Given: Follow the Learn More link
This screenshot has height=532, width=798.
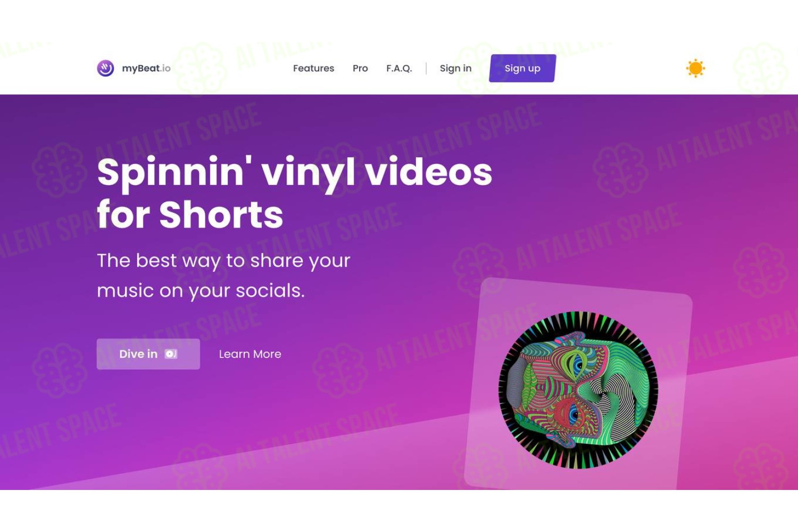Looking at the screenshot, I should click(250, 354).
